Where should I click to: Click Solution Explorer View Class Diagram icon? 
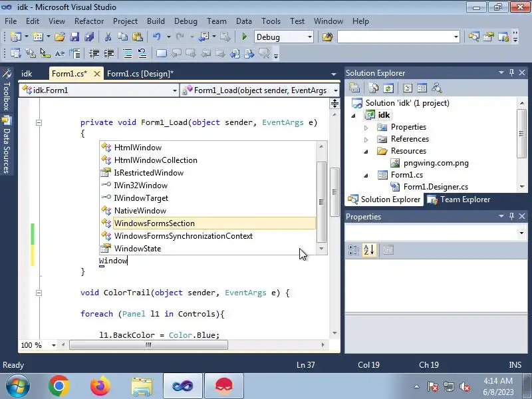click(437, 88)
